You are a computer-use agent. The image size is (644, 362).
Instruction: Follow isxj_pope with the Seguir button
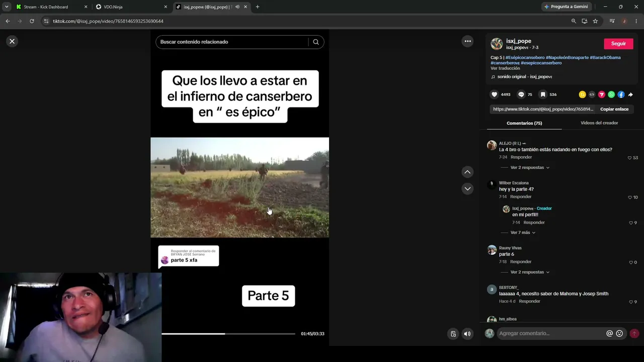pos(618,44)
